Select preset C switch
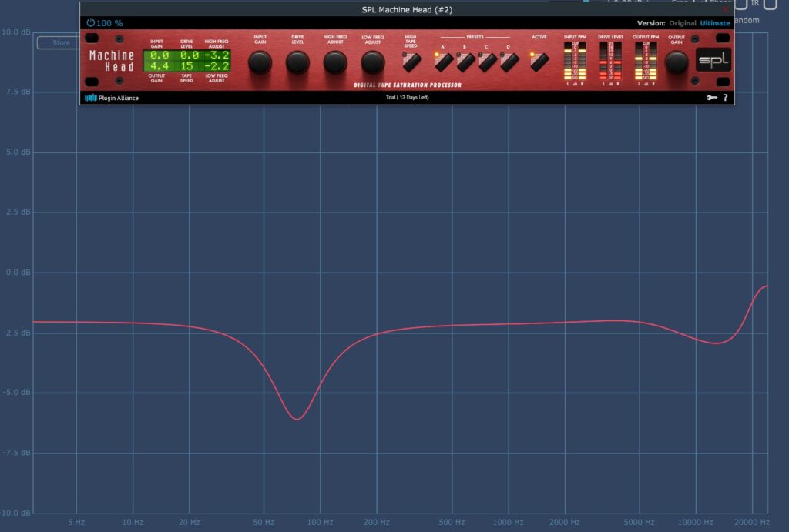The width and height of the screenshot is (789, 532). [486, 62]
